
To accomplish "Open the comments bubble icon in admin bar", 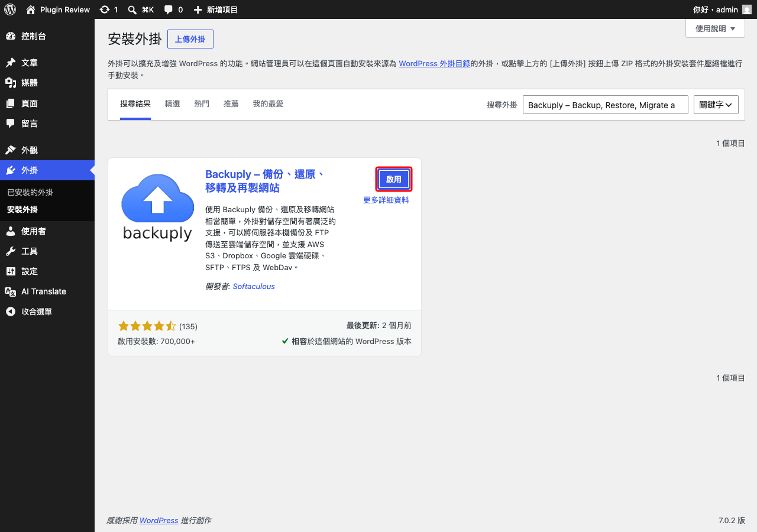I will pyautogui.click(x=169, y=9).
